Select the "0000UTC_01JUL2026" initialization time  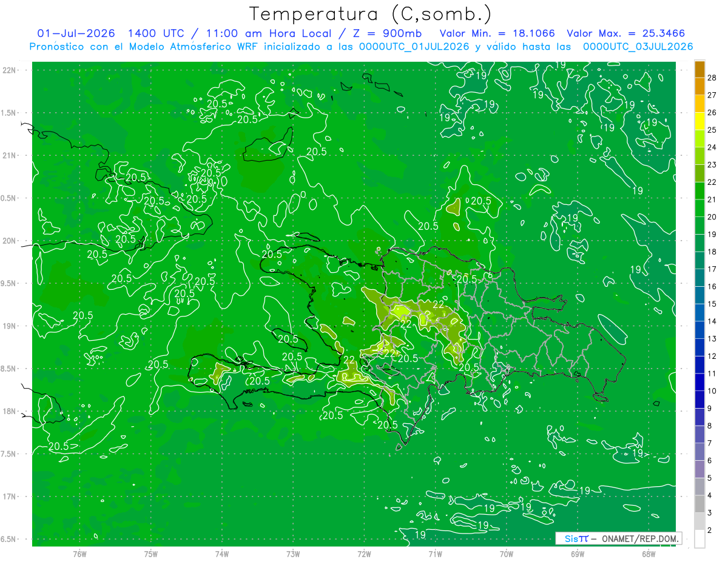(414, 47)
